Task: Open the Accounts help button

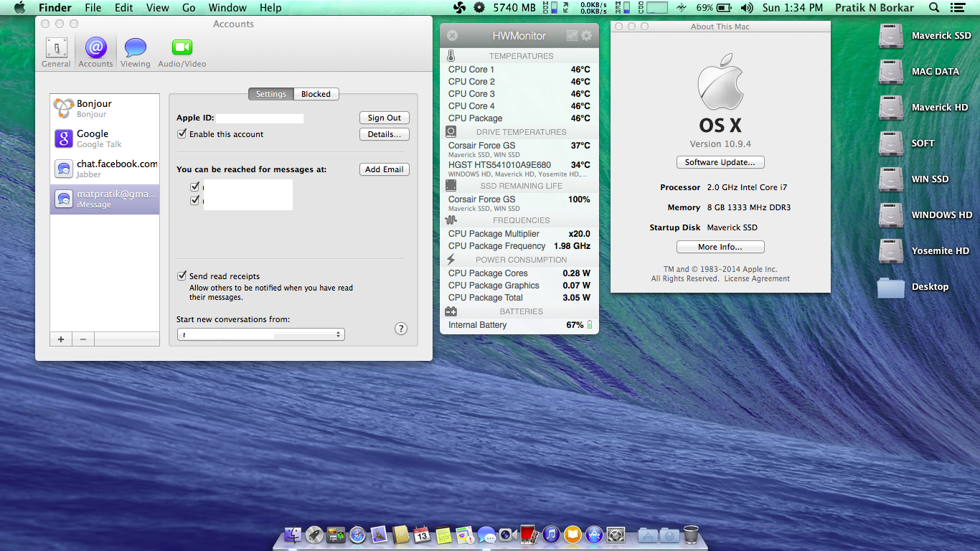Action: (x=401, y=329)
